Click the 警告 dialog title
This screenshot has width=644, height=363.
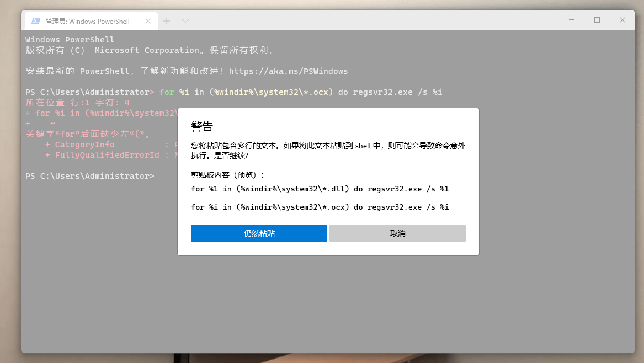pos(201,126)
